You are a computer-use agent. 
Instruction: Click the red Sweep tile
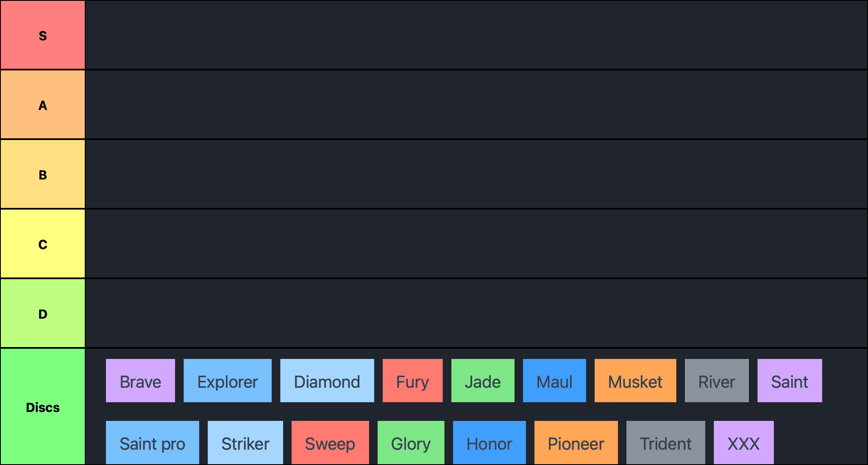(330, 443)
